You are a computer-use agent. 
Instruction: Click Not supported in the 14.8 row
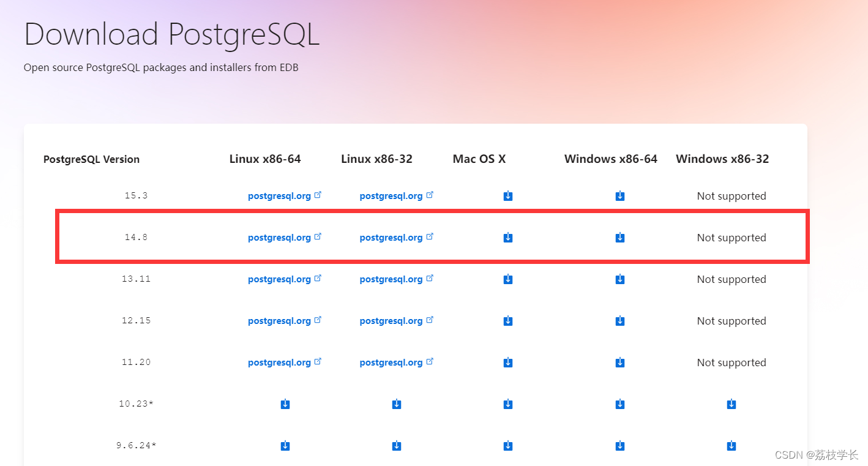click(x=731, y=238)
